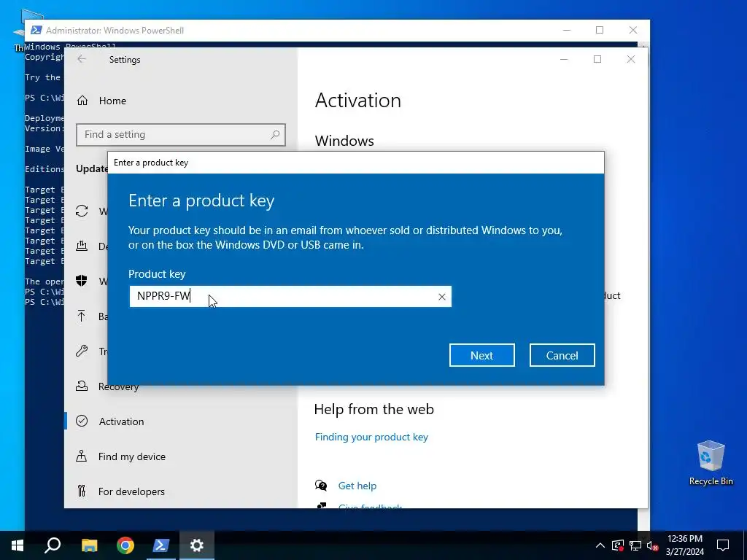Click the Find my device icon

coord(82,456)
